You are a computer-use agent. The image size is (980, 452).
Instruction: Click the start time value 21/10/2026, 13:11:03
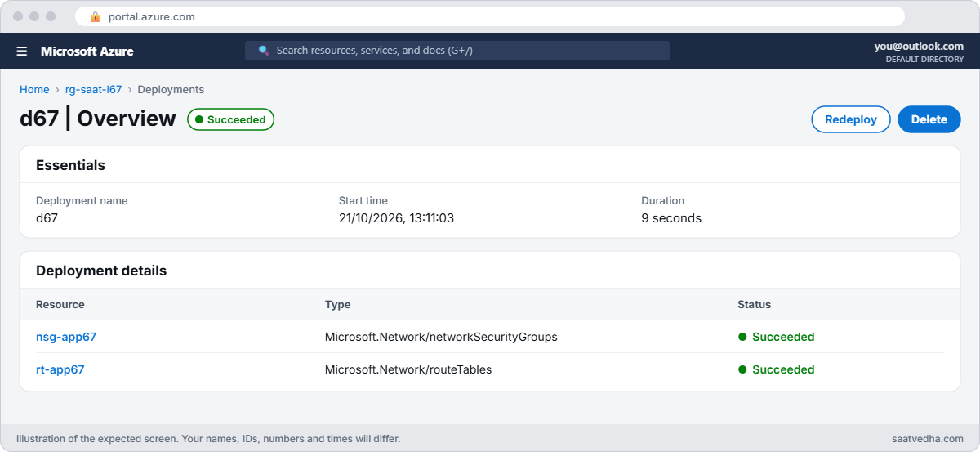396,218
